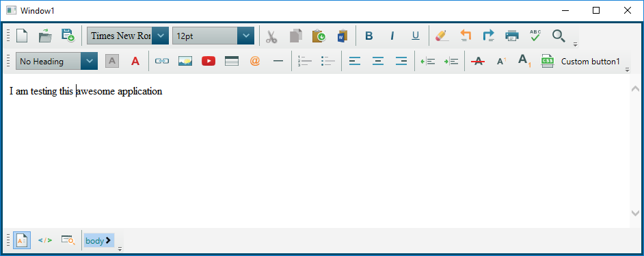Screen dimensions: 644x256
Task: Switch to the design (WYSIWYG) view
Action: coord(22,240)
